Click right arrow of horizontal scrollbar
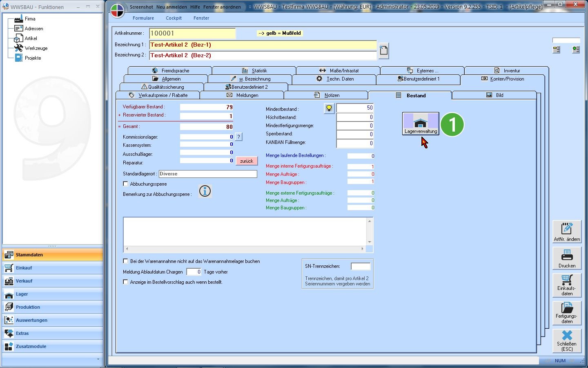 click(x=362, y=249)
